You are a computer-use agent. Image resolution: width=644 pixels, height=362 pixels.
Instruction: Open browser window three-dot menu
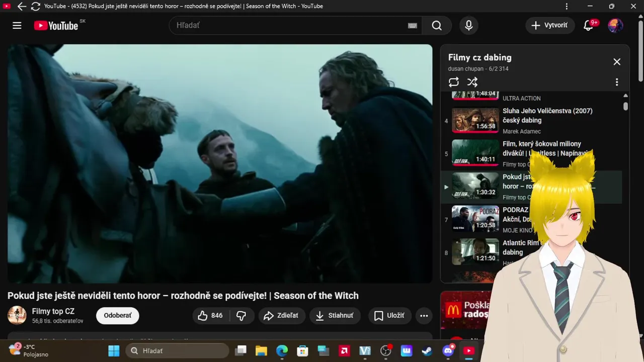click(567, 6)
